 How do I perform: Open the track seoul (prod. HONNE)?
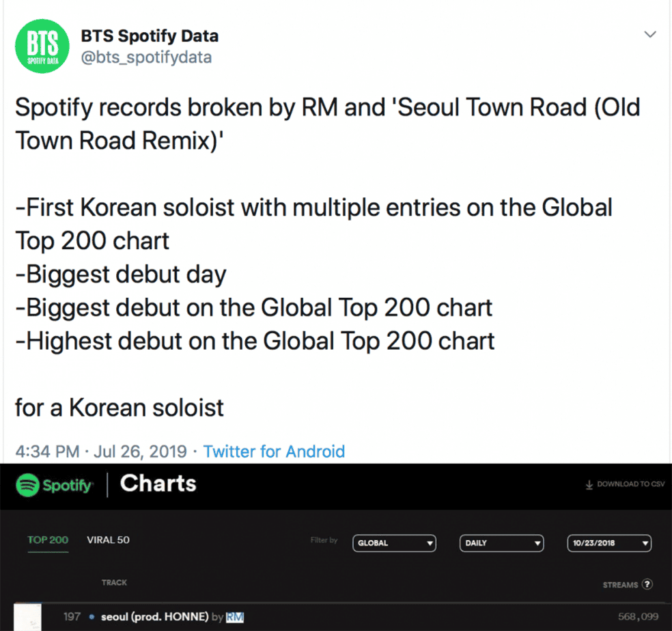point(154,617)
